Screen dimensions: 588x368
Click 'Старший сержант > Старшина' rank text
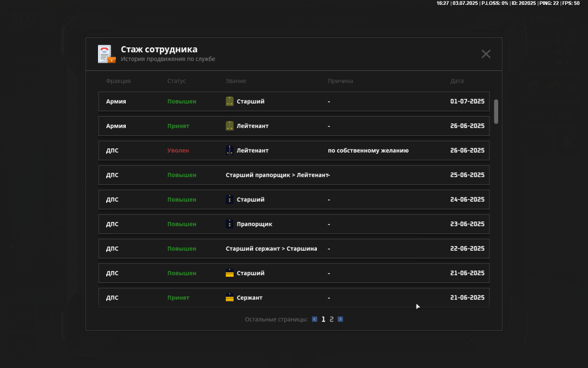(x=271, y=249)
